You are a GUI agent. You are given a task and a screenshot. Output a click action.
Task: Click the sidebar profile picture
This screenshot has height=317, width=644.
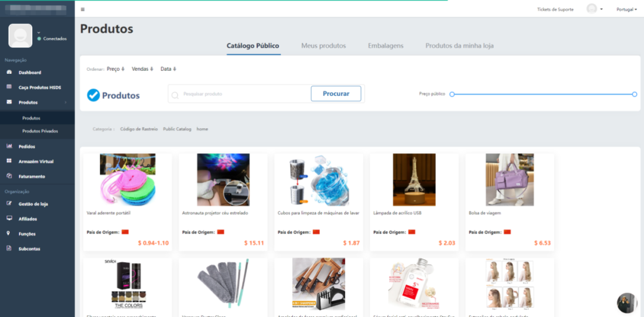tap(20, 36)
